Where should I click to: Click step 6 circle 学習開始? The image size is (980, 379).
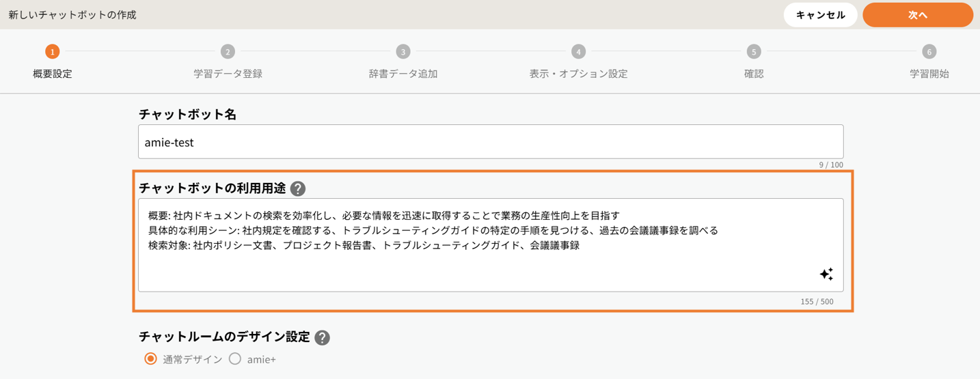click(929, 51)
